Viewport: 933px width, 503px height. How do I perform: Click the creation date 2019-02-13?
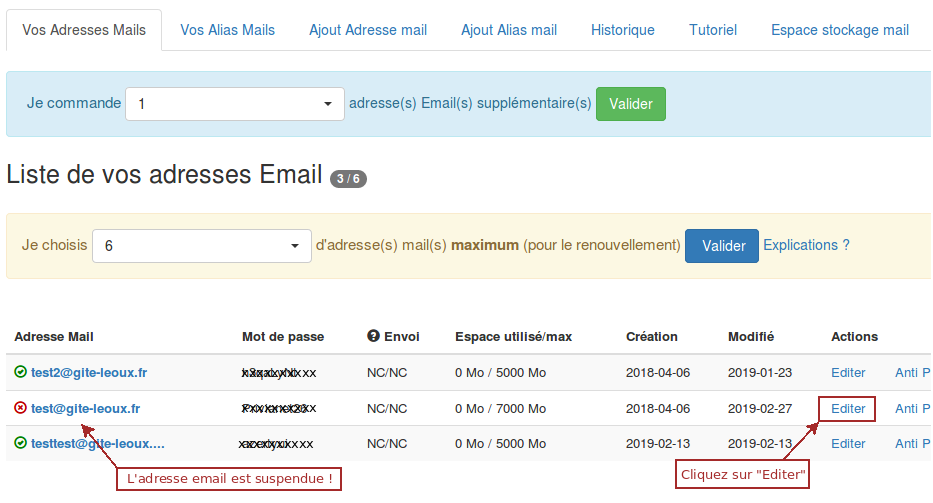(x=658, y=443)
